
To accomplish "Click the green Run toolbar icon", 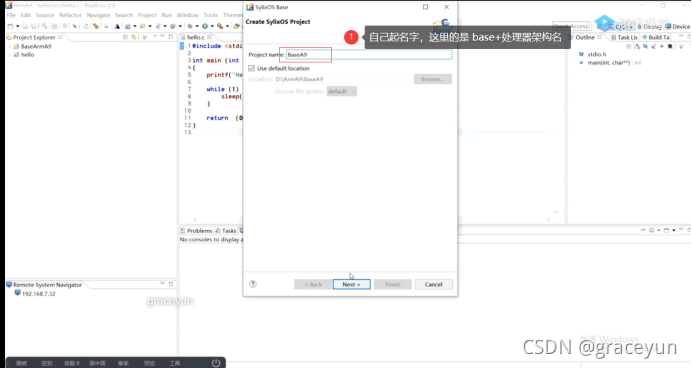I will pyautogui.click(x=205, y=26).
